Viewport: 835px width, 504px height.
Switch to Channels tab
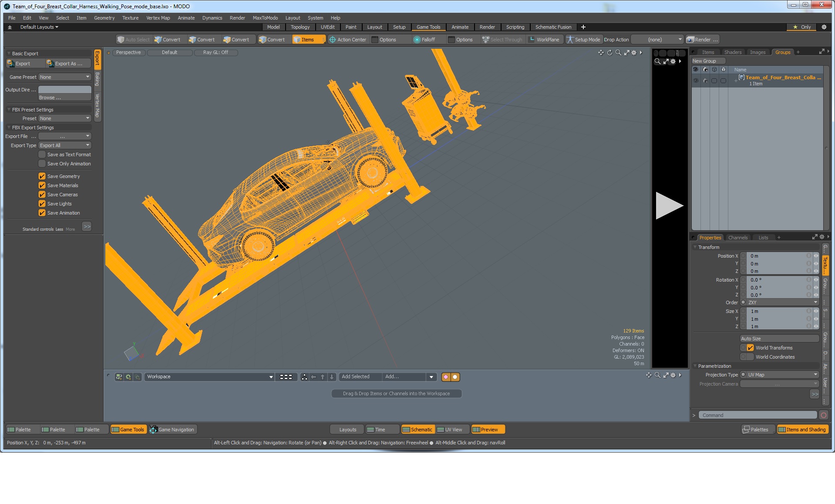tap(737, 238)
